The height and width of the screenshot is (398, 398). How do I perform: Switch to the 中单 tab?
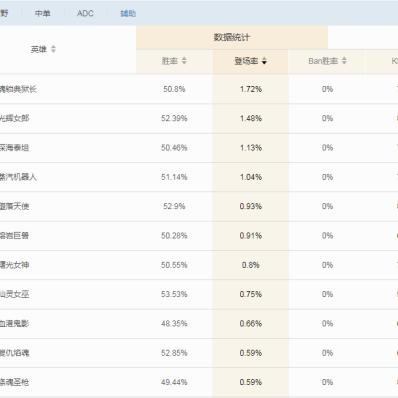click(x=43, y=13)
